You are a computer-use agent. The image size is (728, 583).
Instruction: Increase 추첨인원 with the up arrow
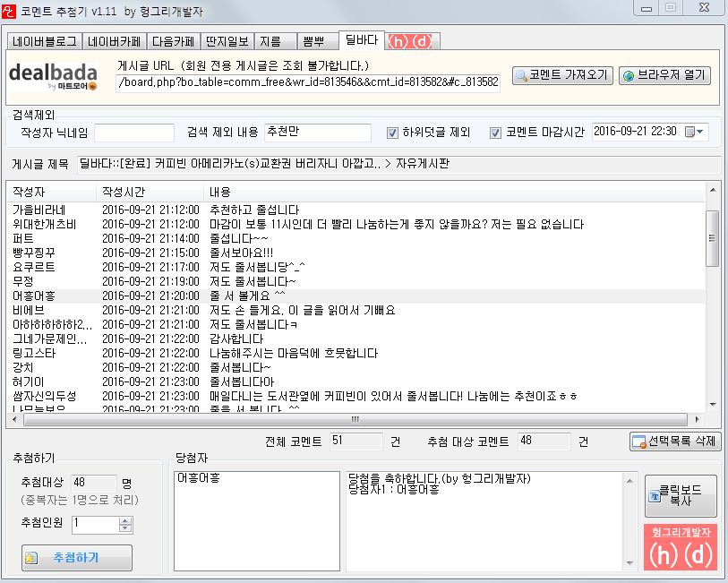point(124,520)
